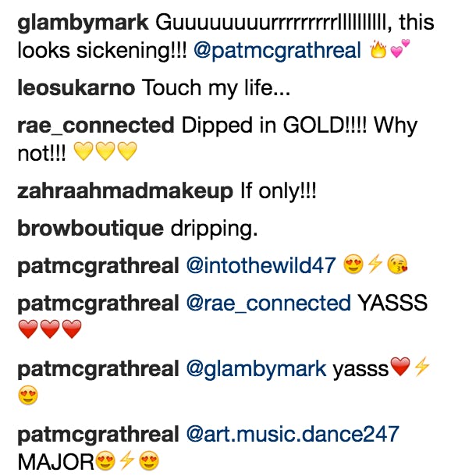Click the 'Touch my life...' comment text
This screenshot has width=451, height=476.
click(216, 87)
